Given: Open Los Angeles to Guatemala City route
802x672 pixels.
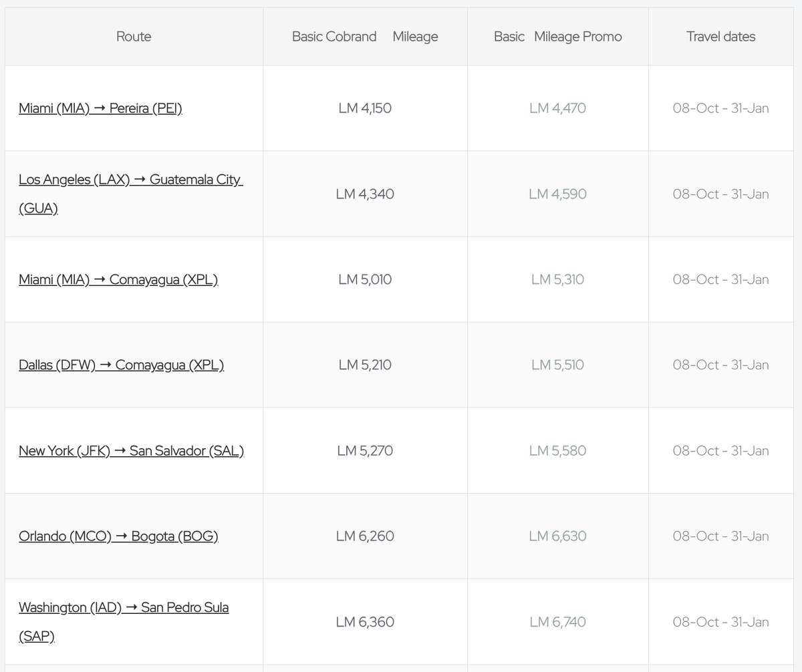Looking at the screenshot, I should 130,180.
